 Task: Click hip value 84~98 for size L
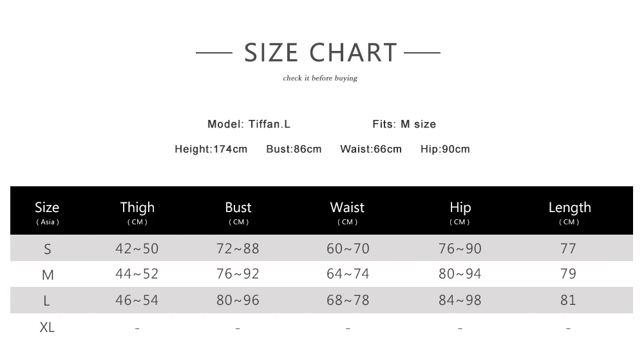click(460, 300)
